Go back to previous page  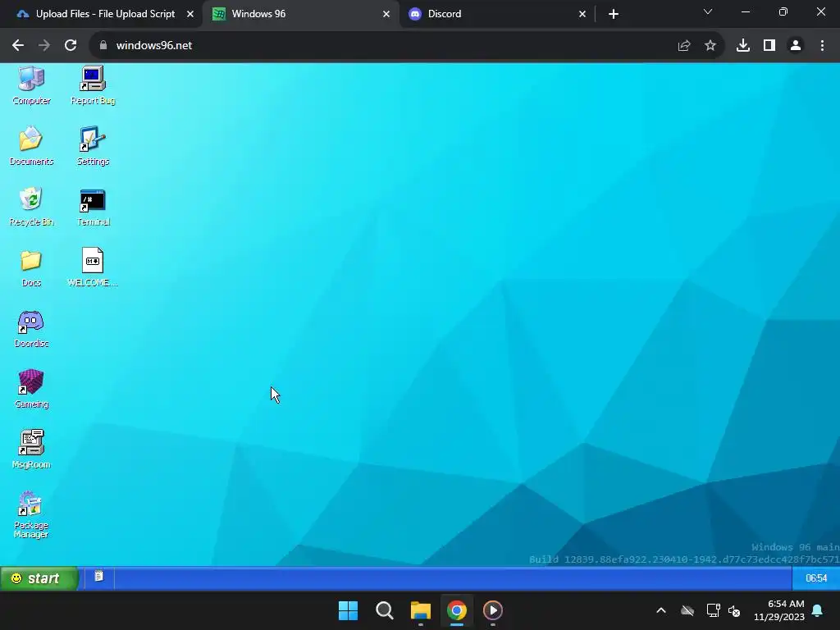pos(18,46)
